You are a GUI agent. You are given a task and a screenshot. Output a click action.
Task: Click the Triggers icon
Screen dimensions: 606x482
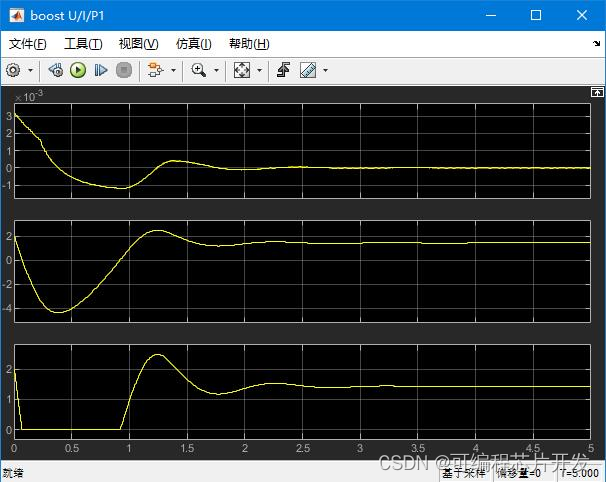[x=284, y=70]
